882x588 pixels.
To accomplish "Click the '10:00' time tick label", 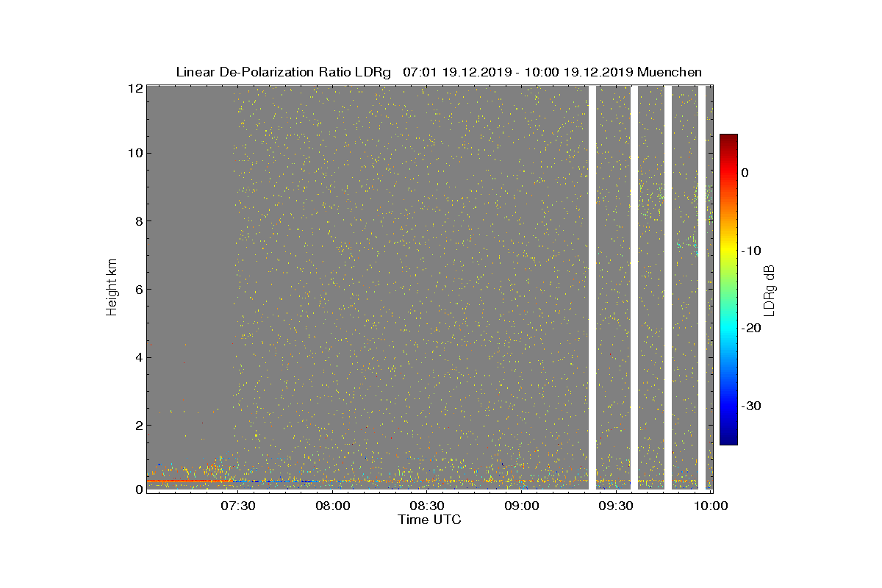I will (x=711, y=506).
